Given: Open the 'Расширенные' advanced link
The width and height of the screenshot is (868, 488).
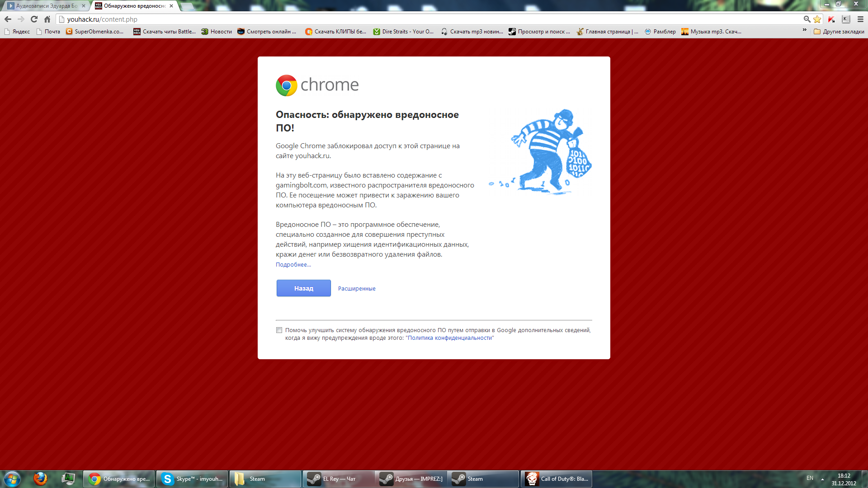Looking at the screenshot, I should pyautogui.click(x=356, y=289).
